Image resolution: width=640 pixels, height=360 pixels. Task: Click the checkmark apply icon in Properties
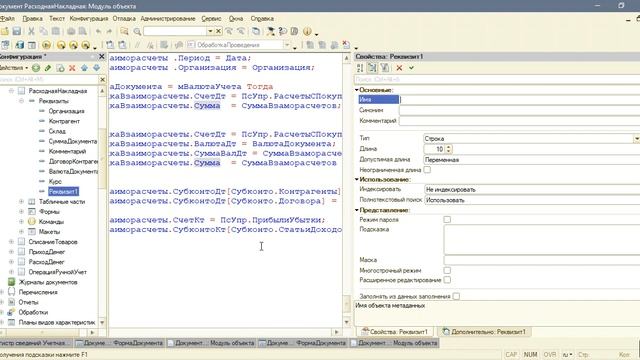(411, 68)
